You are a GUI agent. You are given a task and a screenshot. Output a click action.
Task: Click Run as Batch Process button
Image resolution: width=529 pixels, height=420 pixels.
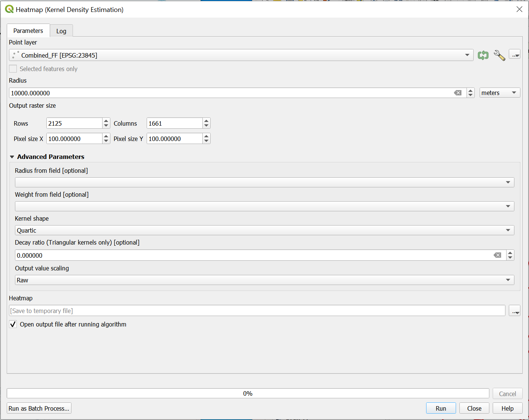39,408
